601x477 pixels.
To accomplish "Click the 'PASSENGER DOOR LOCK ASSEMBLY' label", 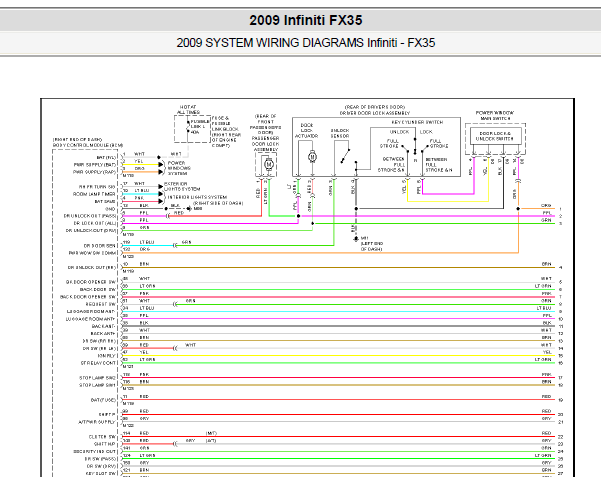I will (266, 144).
